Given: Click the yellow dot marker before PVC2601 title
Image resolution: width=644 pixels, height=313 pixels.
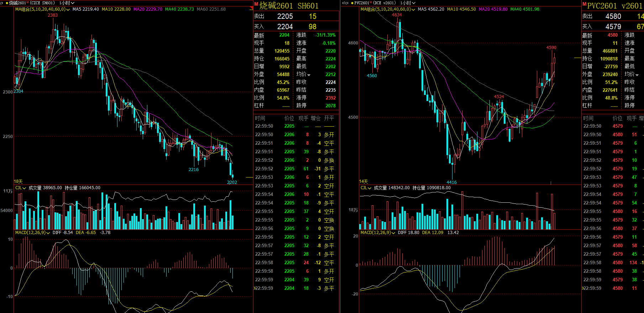Looking at the screenshot, I should click(x=352, y=3).
